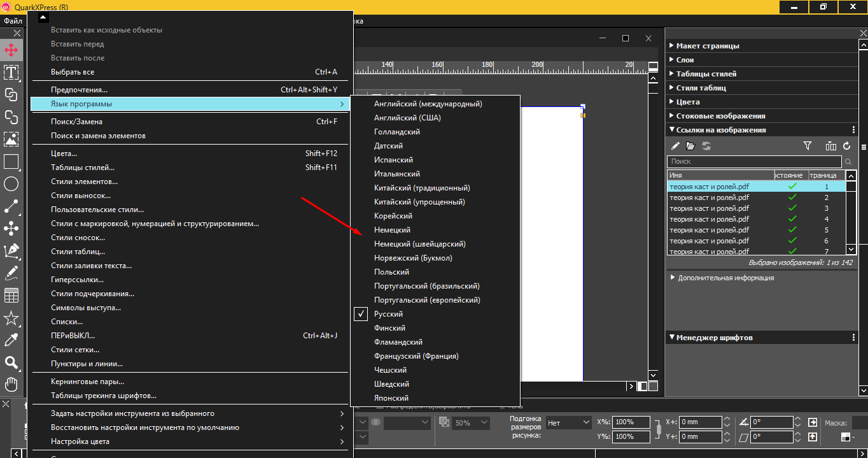Image resolution: width=868 pixels, height=458 pixels.
Task: Click the pencil edit icon in picture links panel
Action: [x=675, y=146]
